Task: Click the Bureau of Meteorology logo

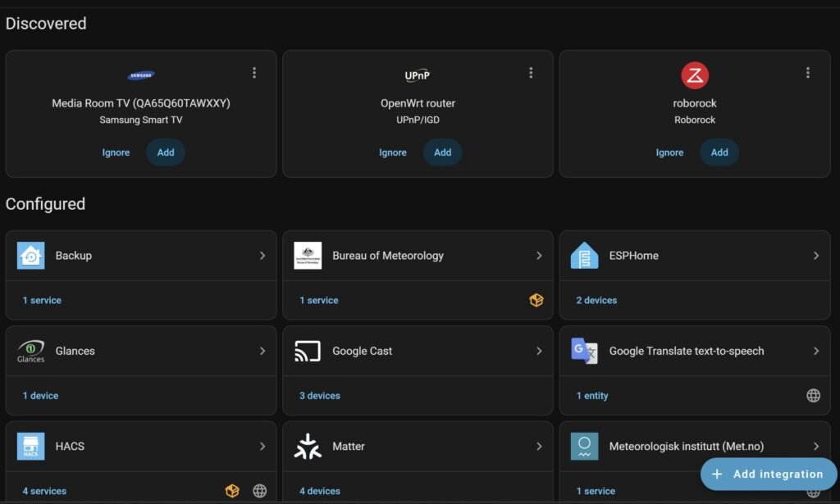Action: [x=307, y=255]
